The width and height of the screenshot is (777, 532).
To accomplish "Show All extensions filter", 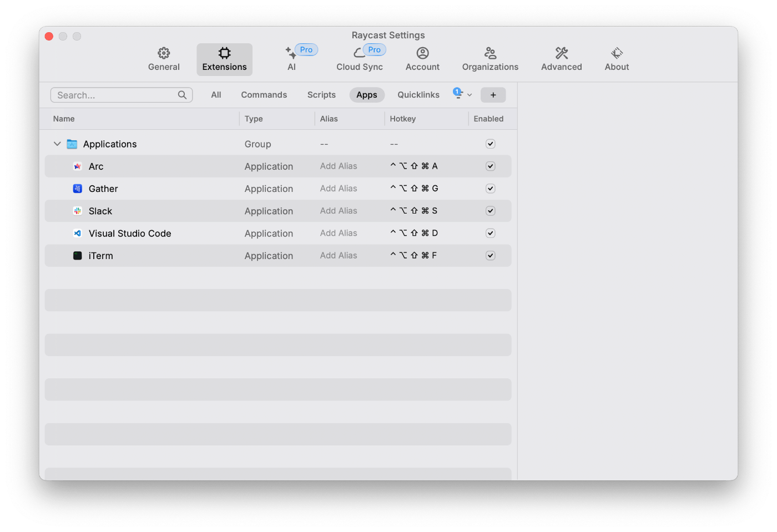I will coord(216,95).
